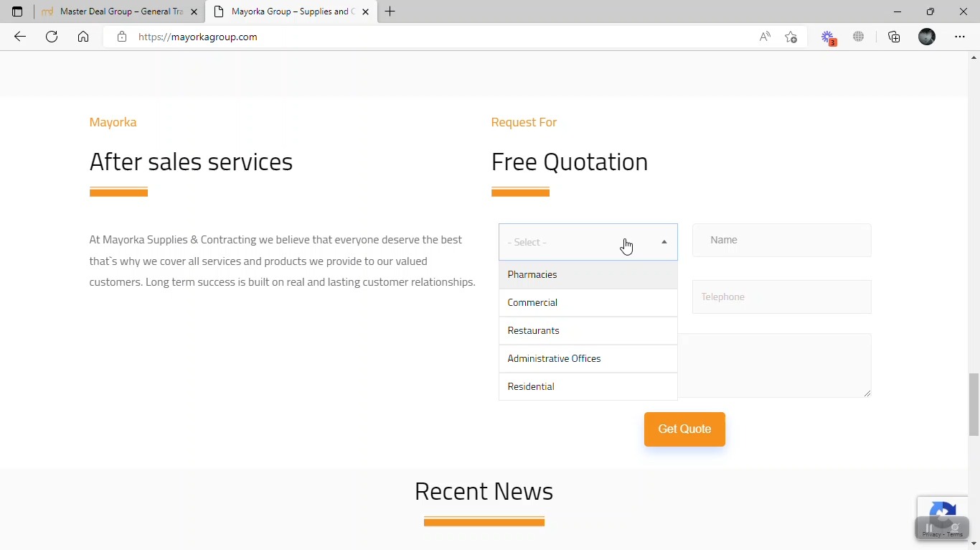The image size is (980, 550).
Task: Open the Collections panel
Action: [894, 37]
